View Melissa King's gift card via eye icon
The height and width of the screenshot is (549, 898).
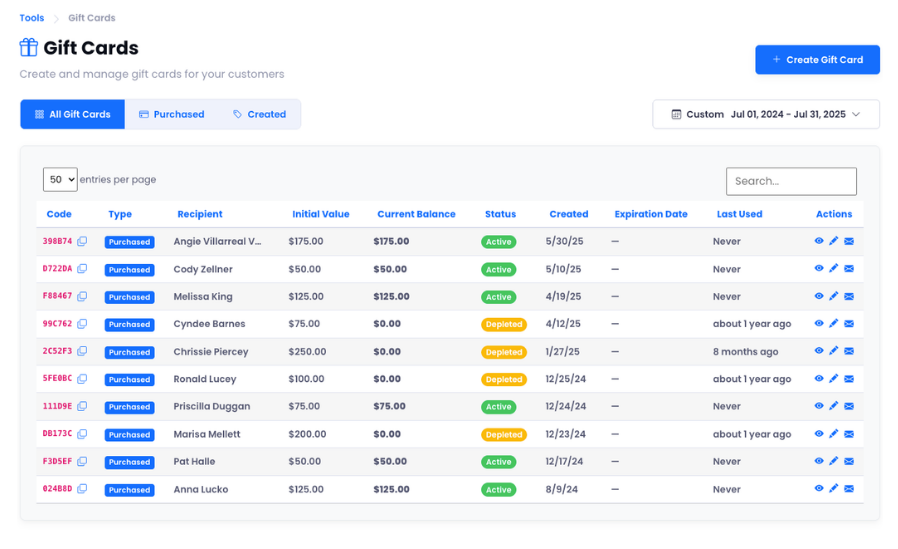(819, 296)
